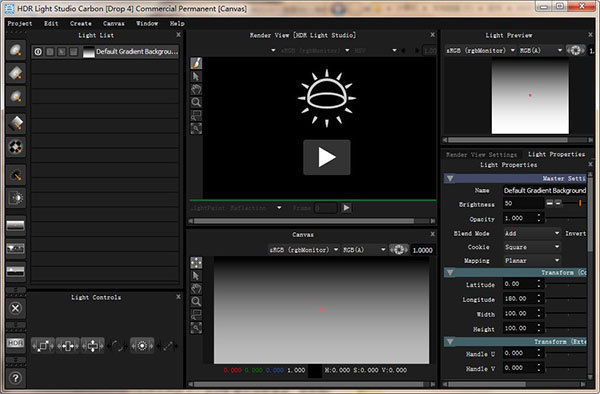
Task: Toggle the Invert option beside Blend Mode
Action: 575,233
